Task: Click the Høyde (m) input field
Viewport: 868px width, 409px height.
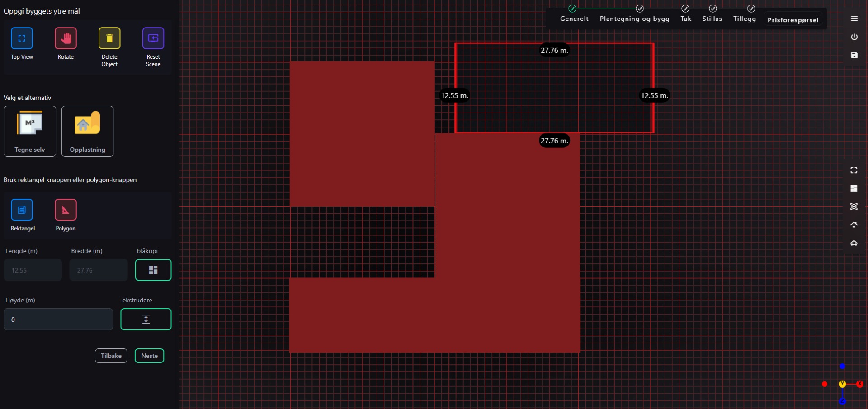Action: [58, 320]
